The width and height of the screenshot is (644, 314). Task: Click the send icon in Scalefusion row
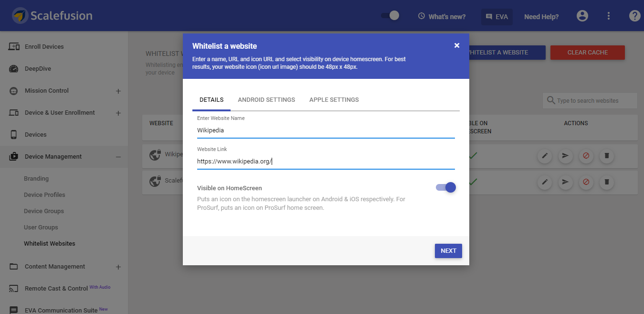pos(565,182)
